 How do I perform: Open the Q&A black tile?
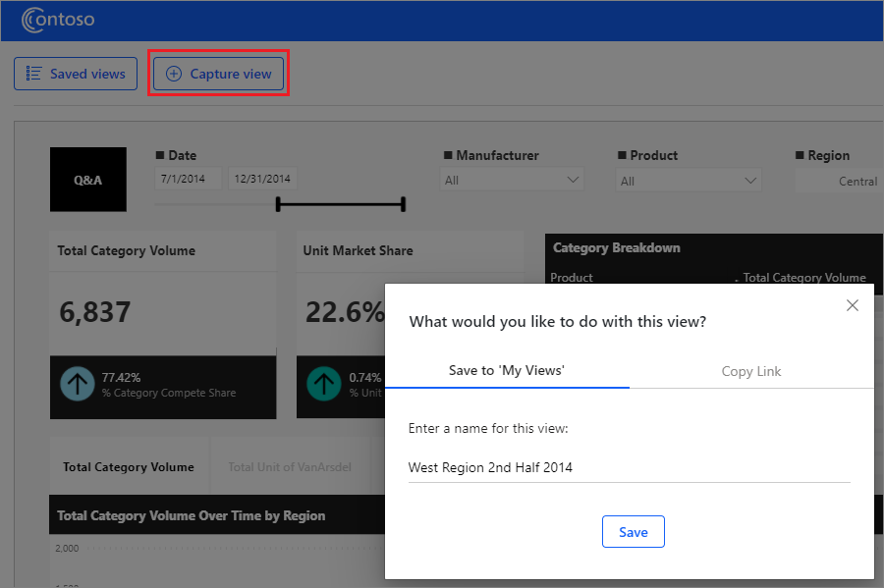[x=88, y=180]
